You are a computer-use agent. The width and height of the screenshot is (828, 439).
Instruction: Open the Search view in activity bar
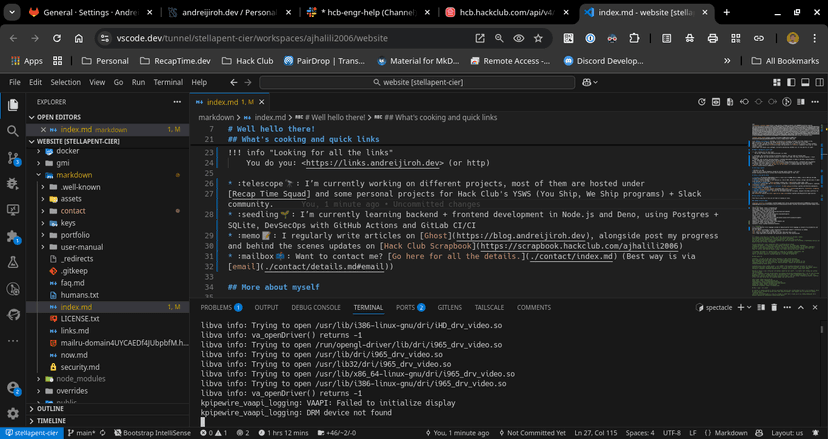click(13, 130)
